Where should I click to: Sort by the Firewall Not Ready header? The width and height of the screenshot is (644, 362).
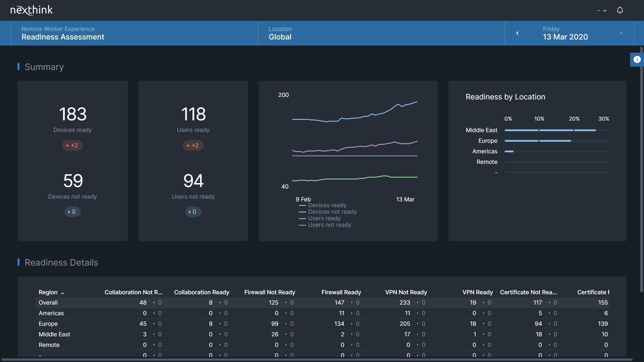point(269,292)
